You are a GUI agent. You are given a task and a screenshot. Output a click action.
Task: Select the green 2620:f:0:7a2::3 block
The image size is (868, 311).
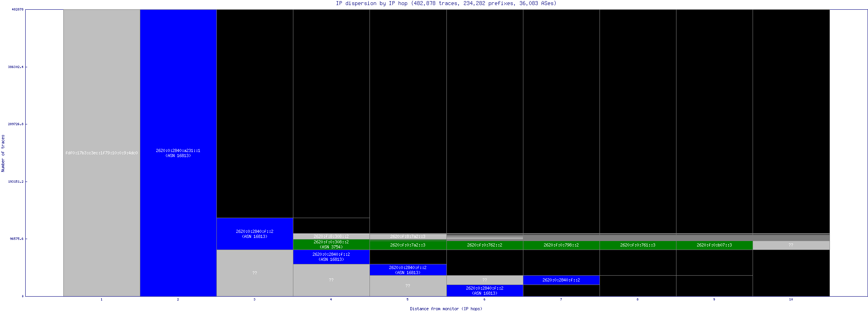tap(408, 245)
